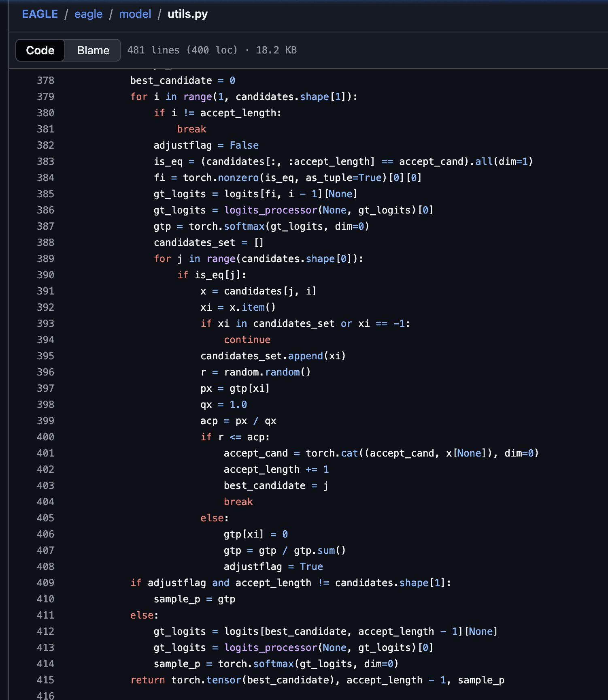Select line number 383
Image resolution: width=608 pixels, height=700 pixels.
pos(45,162)
